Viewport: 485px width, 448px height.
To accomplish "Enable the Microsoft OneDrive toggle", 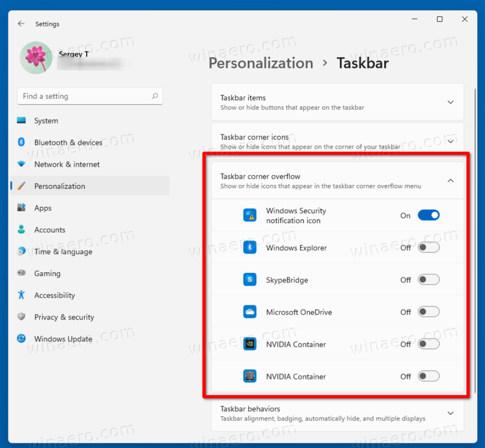I will click(429, 312).
